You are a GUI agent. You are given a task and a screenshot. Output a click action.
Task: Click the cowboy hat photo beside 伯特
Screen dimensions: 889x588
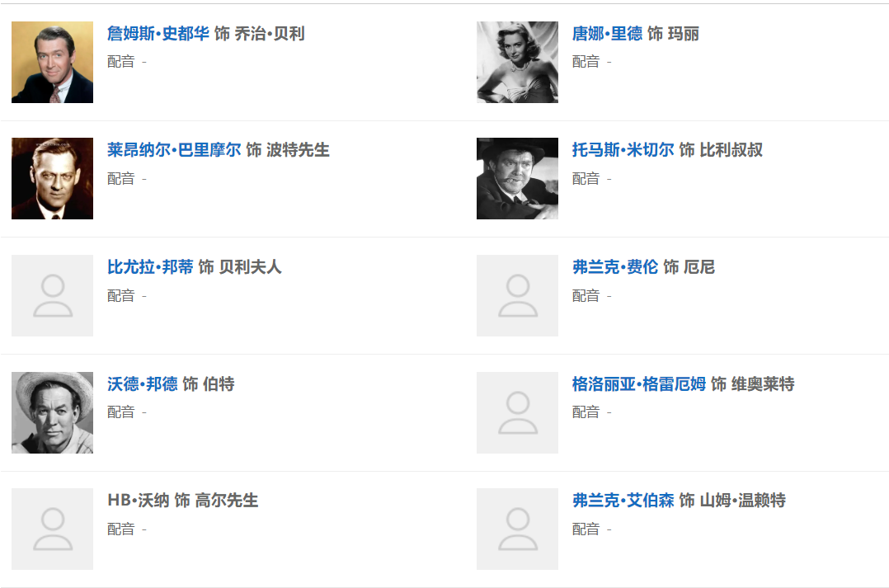52,412
